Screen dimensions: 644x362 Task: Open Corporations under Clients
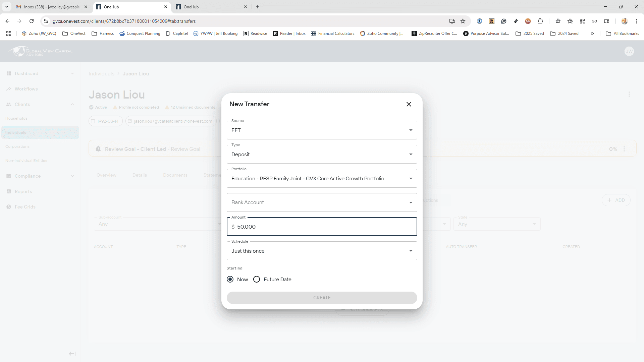click(x=17, y=146)
